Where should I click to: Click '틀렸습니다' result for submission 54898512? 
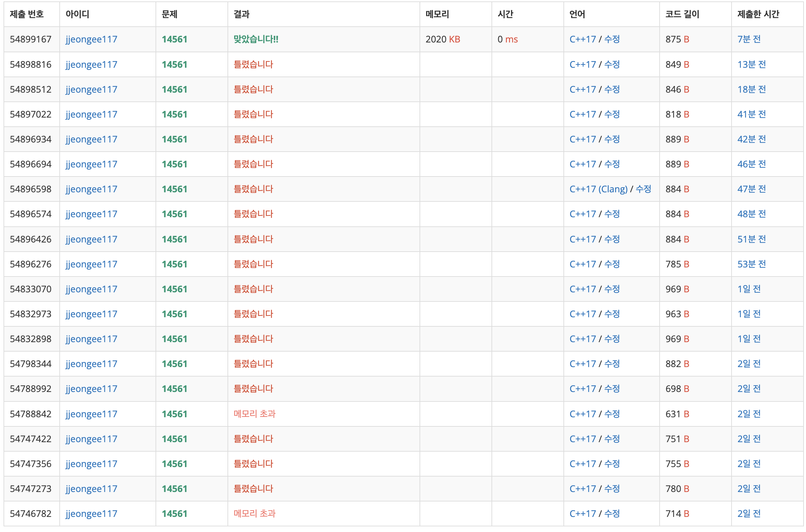pyautogui.click(x=253, y=89)
